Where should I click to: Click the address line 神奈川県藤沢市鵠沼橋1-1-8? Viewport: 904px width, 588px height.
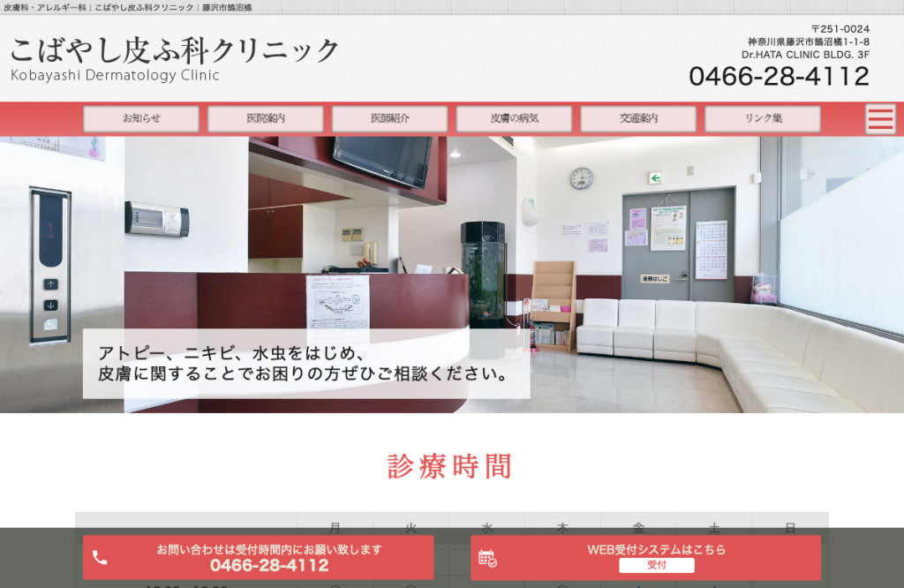tap(809, 42)
